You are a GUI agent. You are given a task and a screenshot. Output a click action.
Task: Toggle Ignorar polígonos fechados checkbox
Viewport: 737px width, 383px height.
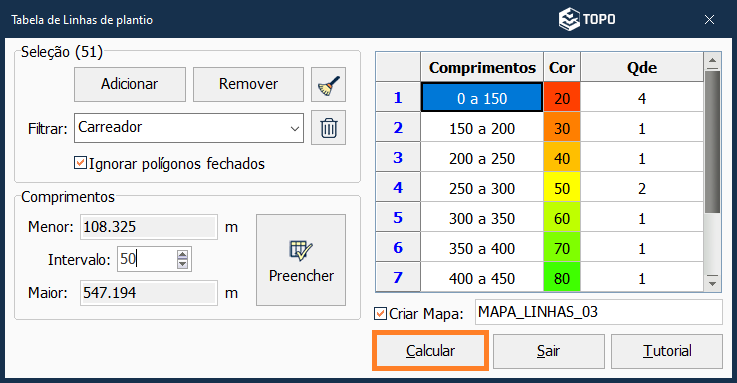(x=80, y=163)
